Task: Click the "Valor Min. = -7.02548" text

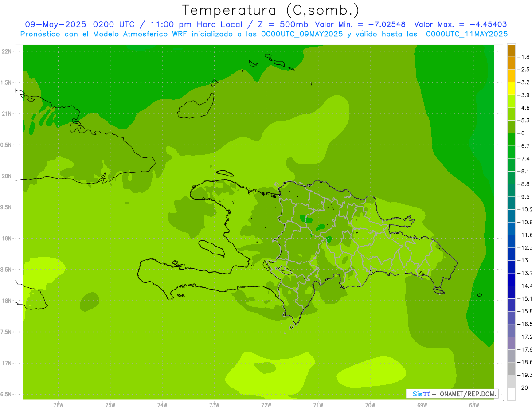Action: (x=360, y=25)
